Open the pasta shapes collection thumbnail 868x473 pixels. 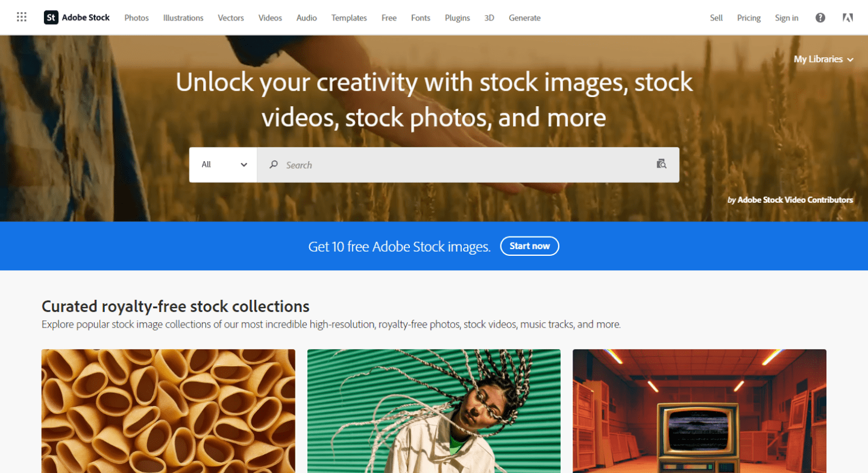(168, 410)
